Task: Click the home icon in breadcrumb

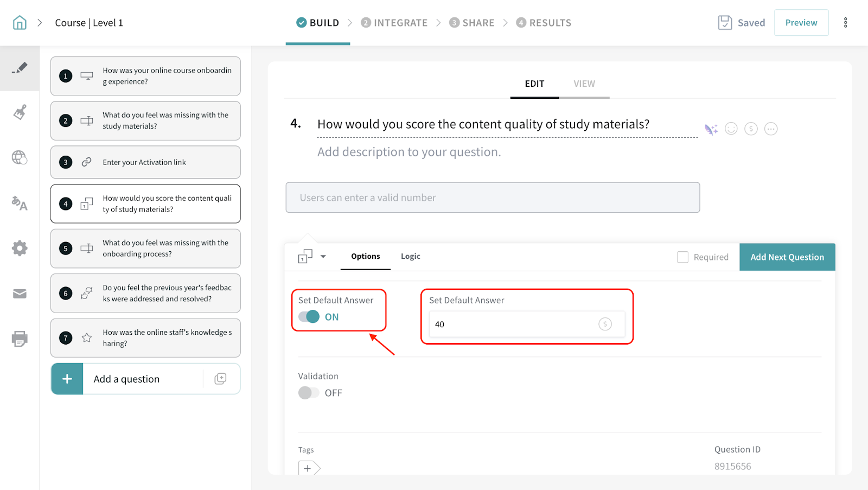Action: point(20,23)
